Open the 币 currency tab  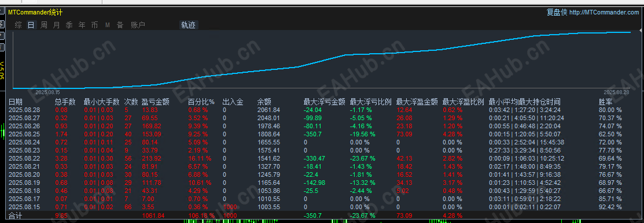(94, 25)
